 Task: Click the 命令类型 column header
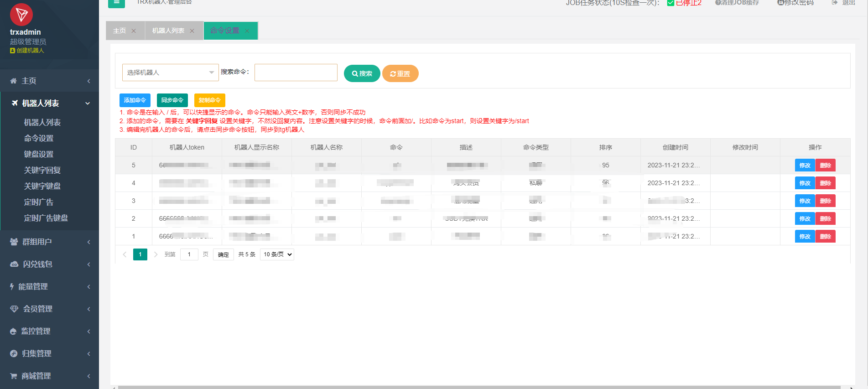pyautogui.click(x=536, y=147)
